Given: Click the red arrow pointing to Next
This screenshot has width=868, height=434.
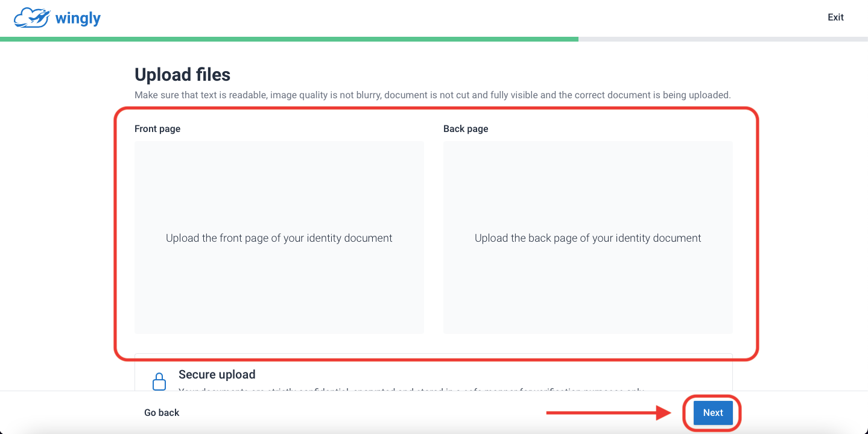Looking at the screenshot, I should (x=609, y=413).
